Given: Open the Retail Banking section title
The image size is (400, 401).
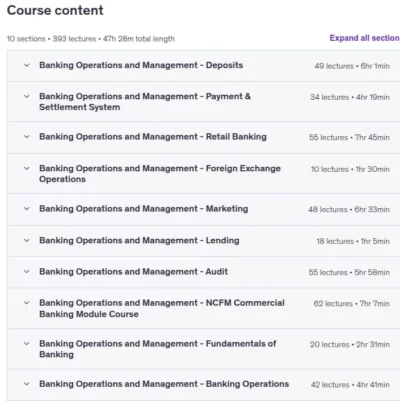Looking at the screenshot, I should (x=153, y=137).
